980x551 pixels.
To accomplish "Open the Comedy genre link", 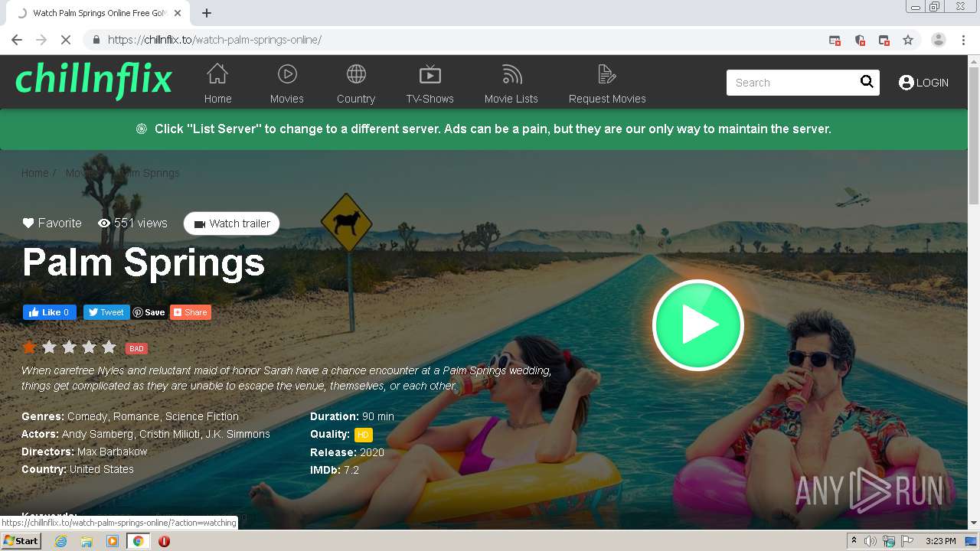I will [x=87, y=416].
